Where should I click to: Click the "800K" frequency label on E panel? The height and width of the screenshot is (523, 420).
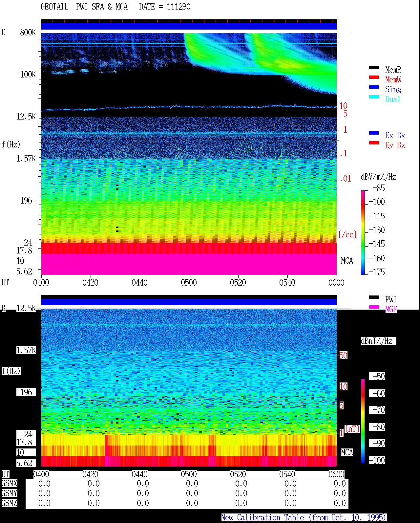coord(28,32)
